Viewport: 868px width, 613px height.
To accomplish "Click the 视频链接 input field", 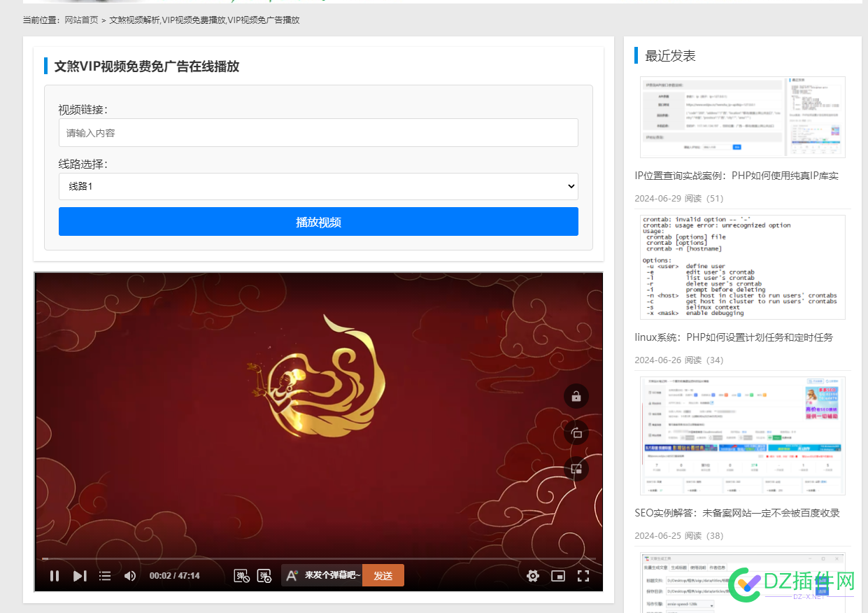I will [x=318, y=132].
